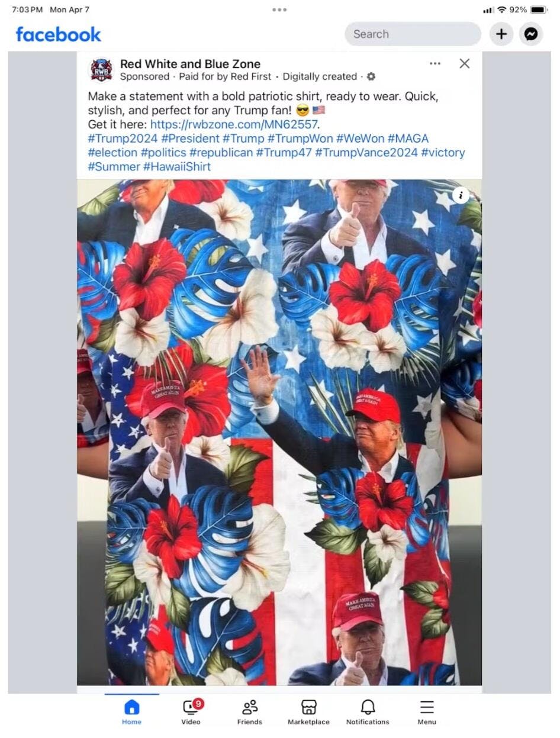Click the Facebook search field
560x738 pixels.
click(x=413, y=34)
